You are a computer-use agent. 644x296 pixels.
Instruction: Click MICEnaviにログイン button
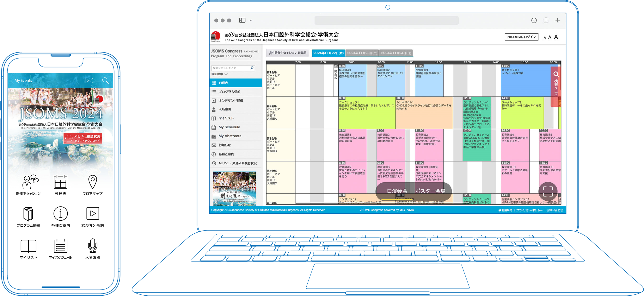[522, 37]
